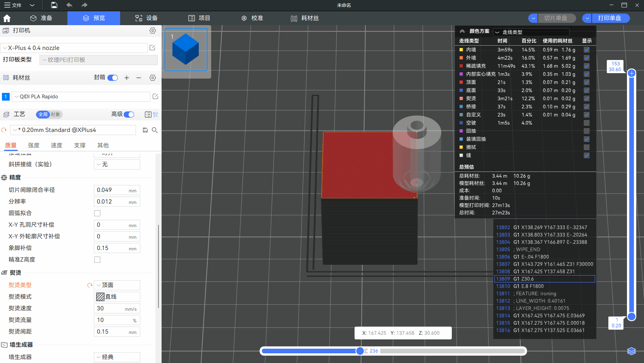
Task: Click layers icon at bottom right
Action: tap(632, 351)
